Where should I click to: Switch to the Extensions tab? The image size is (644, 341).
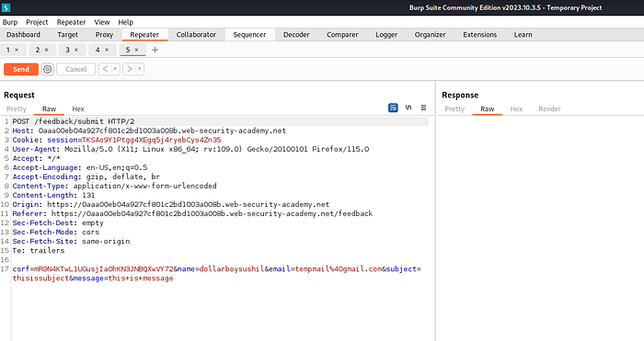click(479, 35)
